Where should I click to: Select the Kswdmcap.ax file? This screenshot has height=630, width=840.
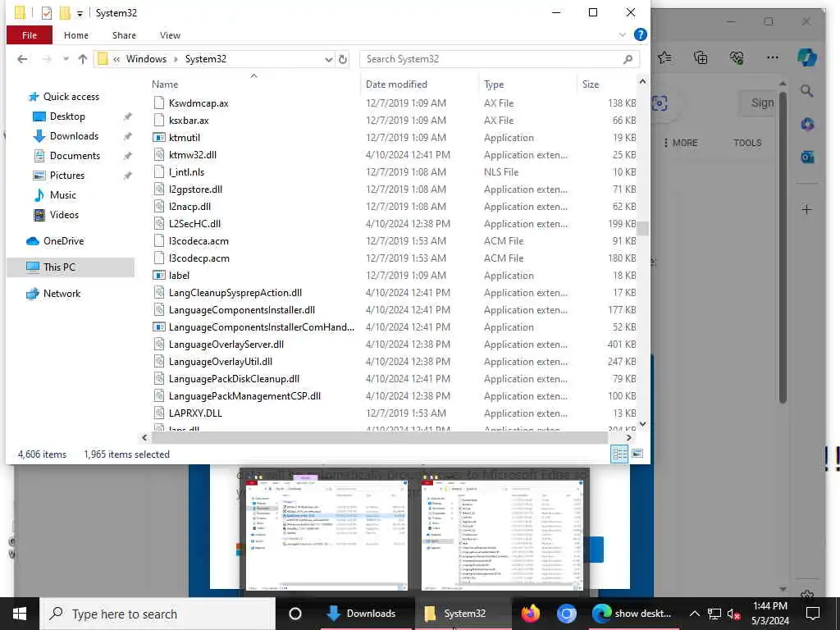point(199,103)
